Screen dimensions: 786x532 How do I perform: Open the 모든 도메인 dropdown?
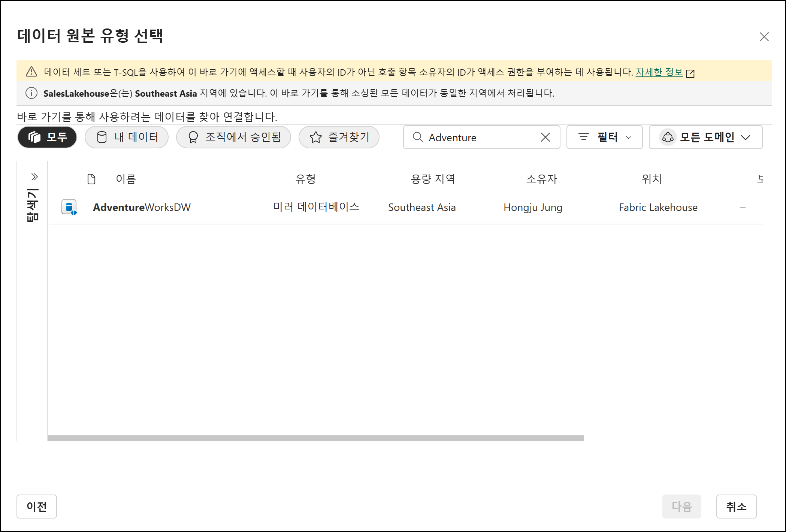coord(705,137)
